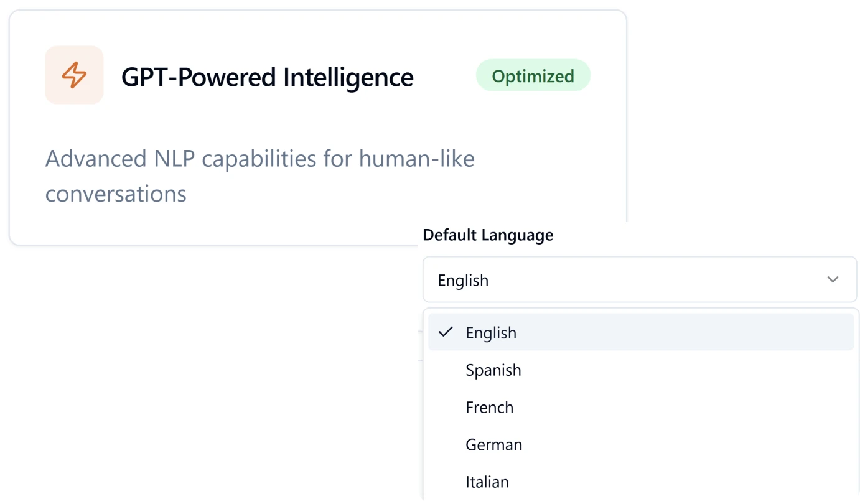Viewport: 860px width, 504px height.
Task: Mark Spanish as the default language
Action: pos(493,370)
